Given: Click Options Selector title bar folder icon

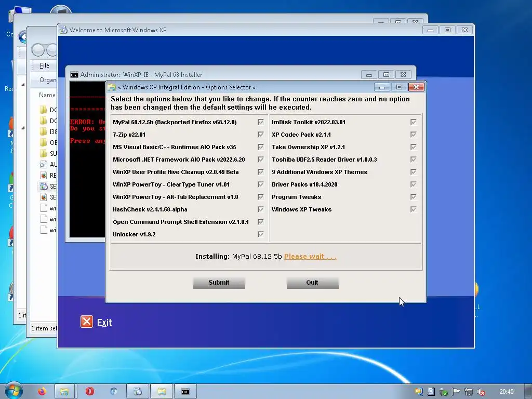Looking at the screenshot, I should pyautogui.click(x=112, y=87).
